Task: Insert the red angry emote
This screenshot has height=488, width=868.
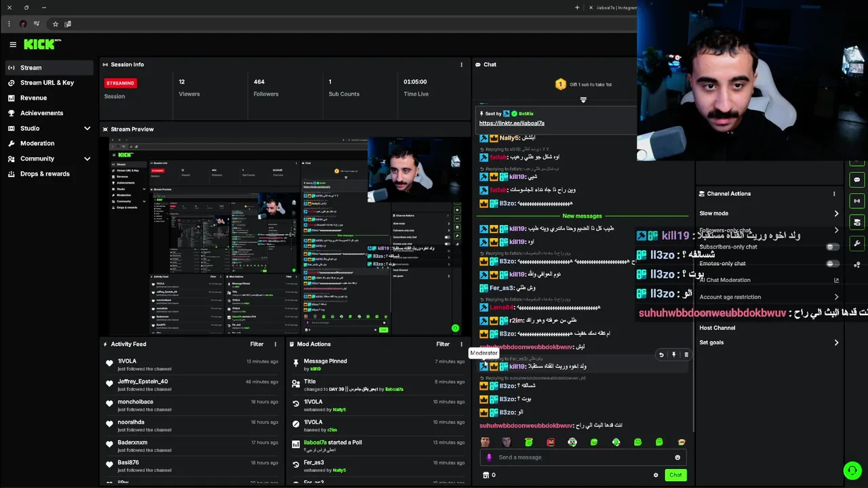Action: click(x=551, y=442)
